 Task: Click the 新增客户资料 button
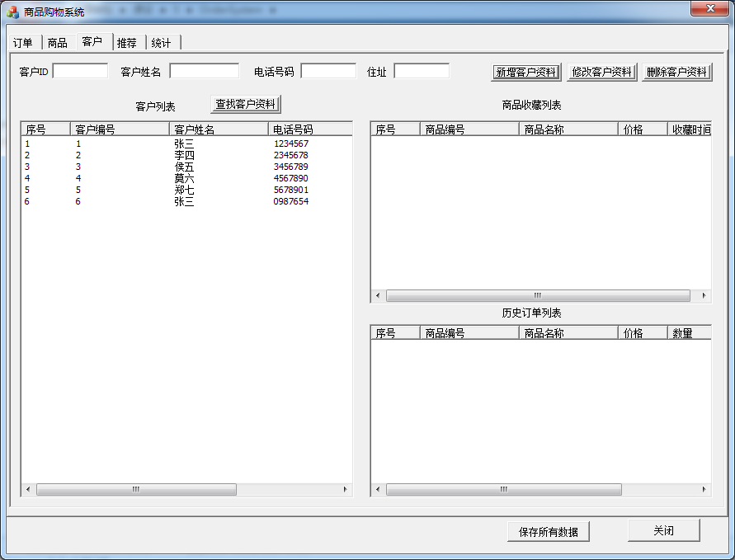[x=526, y=73]
